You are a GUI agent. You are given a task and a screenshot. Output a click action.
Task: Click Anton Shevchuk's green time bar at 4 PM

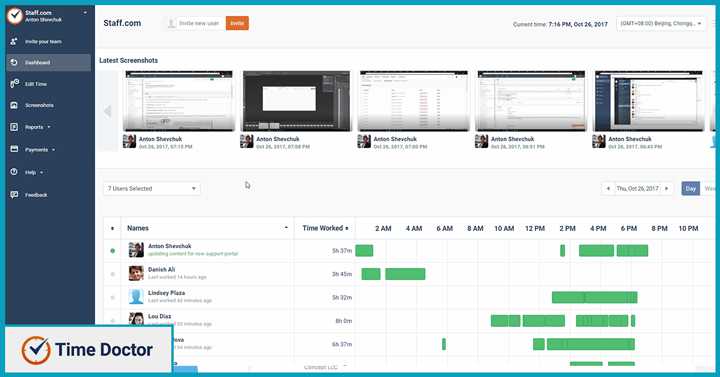pyautogui.click(x=596, y=251)
